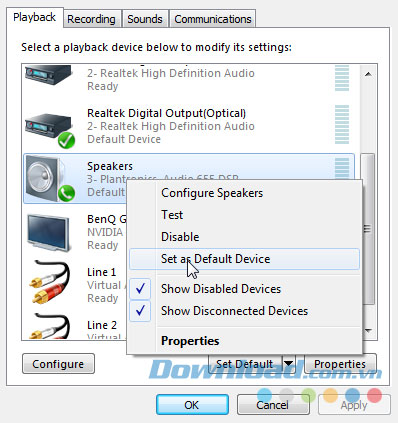Viewport: 398px width, 423px height.
Task: Click the topmost Realtek receiver icon
Action: [49, 75]
